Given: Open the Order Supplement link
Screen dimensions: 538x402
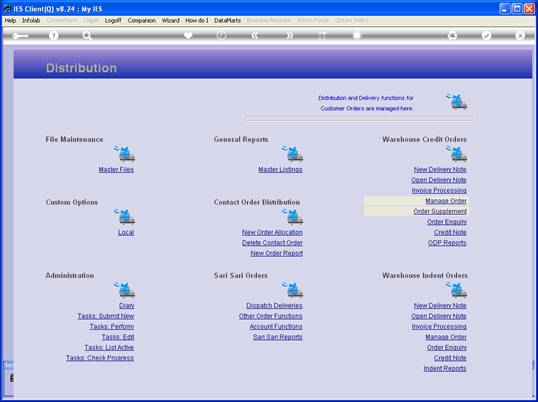Looking at the screenshot, I should [440, 211].
